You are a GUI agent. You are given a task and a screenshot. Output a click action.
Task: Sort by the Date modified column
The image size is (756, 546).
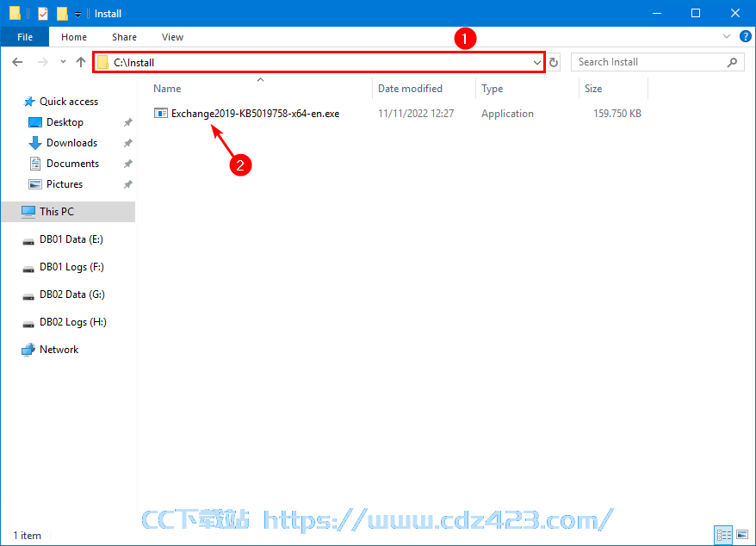410,89
